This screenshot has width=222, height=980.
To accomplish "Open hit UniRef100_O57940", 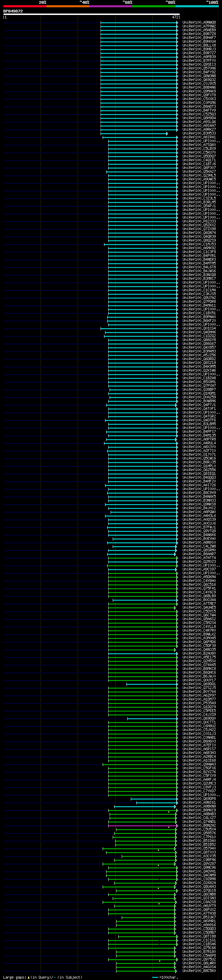I will (x=199, y=848).
